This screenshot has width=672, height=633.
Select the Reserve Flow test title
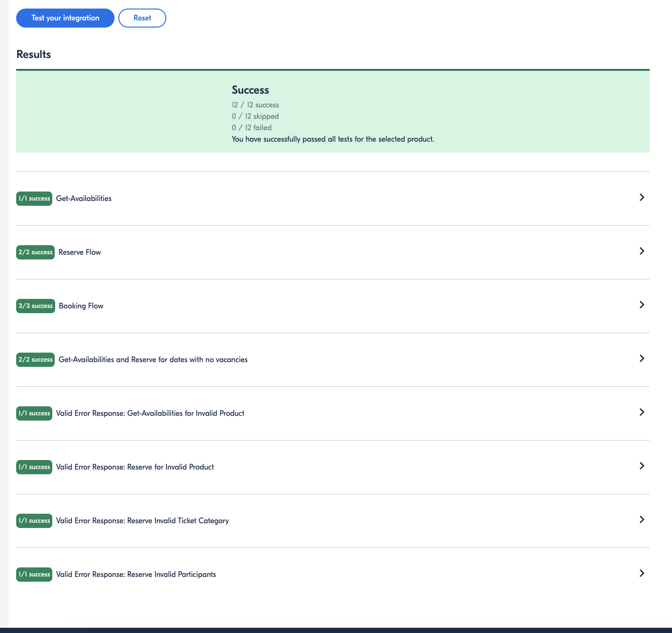tap(79, 252)
